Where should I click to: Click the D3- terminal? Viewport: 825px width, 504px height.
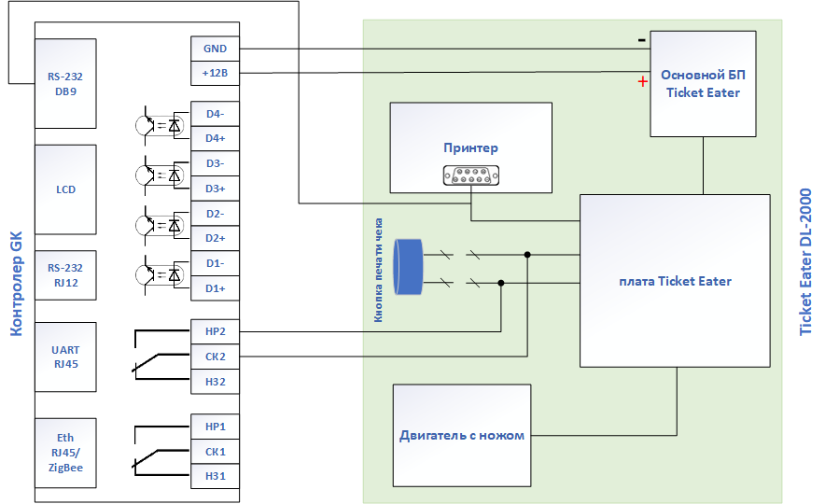coord(215,163)
